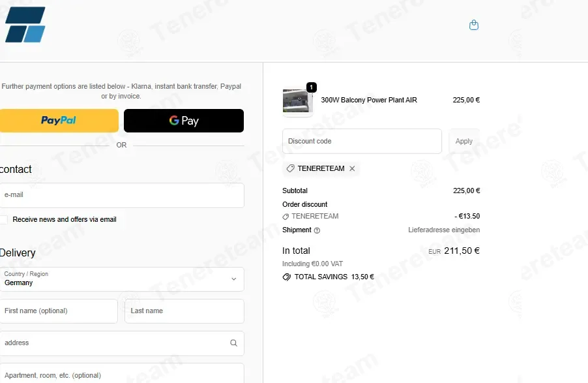This screenshot has height=383, width=588.
Task: Click the Order discount label
Action: pos(305,204)
